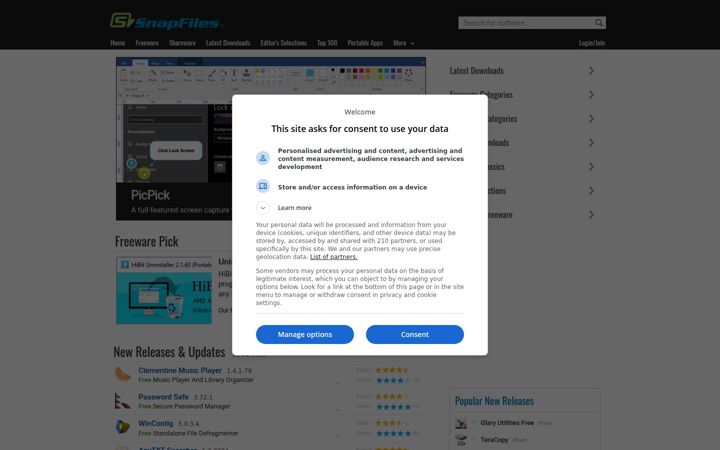Image resolution: width=720 pixels, height=450 pixels.
Task: Open the More dropdown menu
Action: click(404, 43)
